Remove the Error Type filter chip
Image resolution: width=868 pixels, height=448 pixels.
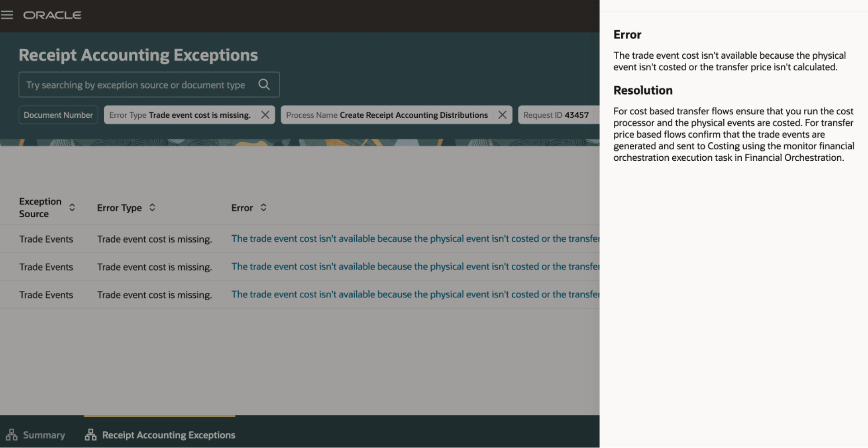(x=265, y=115)
